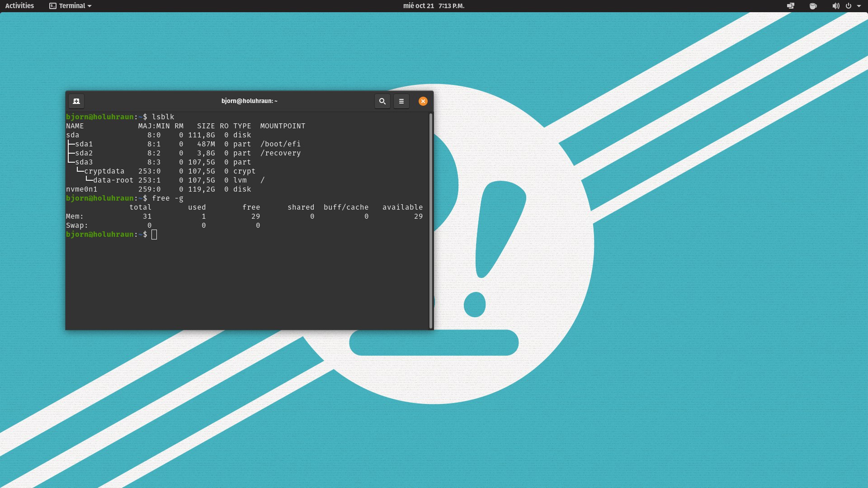Expand the system menu arrow

[859, 6]
